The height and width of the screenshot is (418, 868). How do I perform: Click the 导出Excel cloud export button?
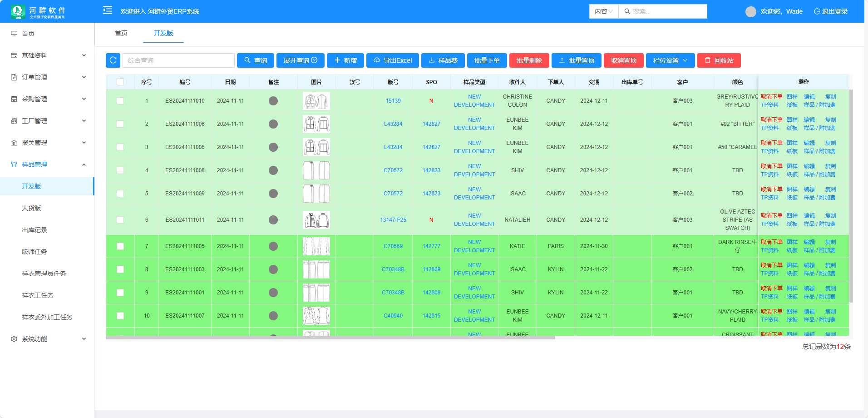pyautogui.click(x=392, y=60)
